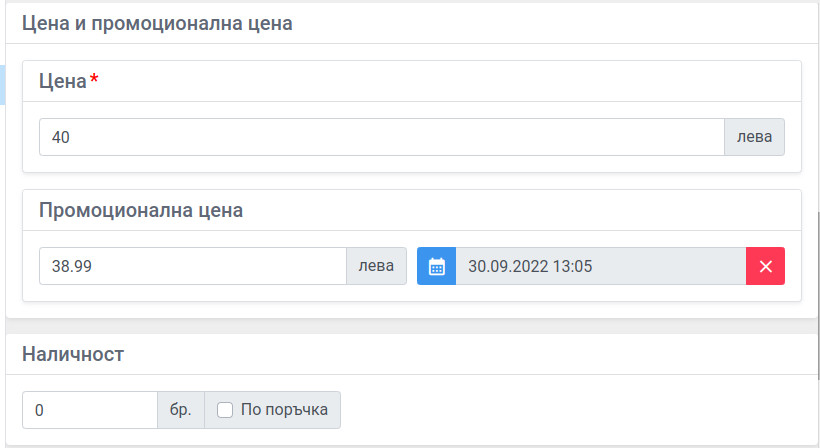Screen dimensions: 820x448
Task: Click the лева suffix beside 38.99 promo price
Action: (x=376, y=266)
